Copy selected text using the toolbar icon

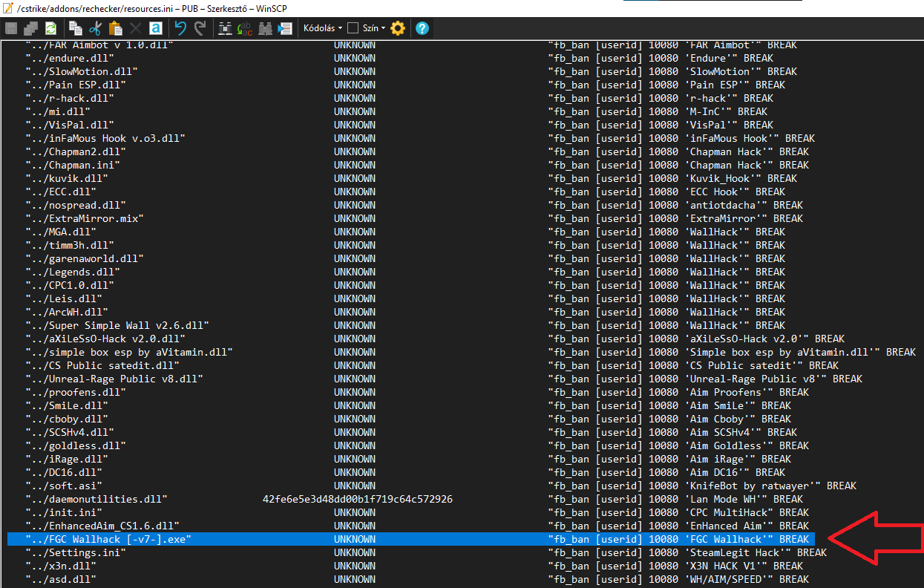(x=76, y=28)
